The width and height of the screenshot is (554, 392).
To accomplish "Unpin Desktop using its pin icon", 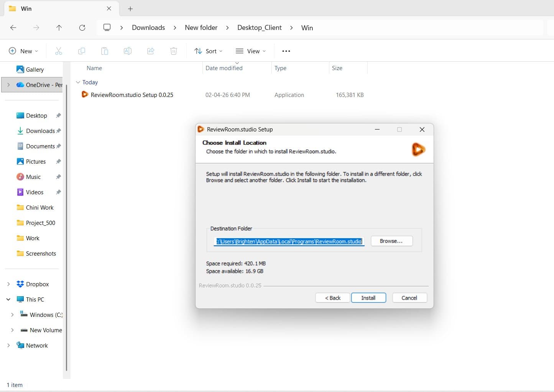I will [x=58, y=115].
